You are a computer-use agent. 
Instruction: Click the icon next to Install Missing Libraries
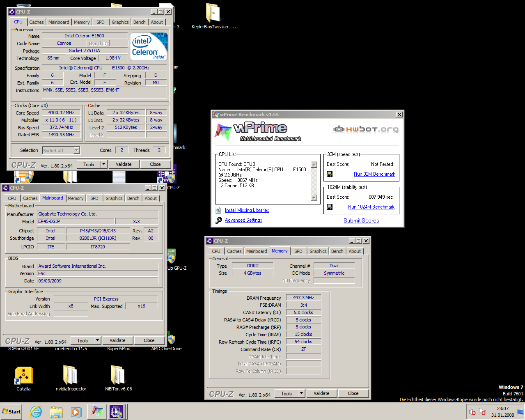pyautogui.click(x=218, y=210)
